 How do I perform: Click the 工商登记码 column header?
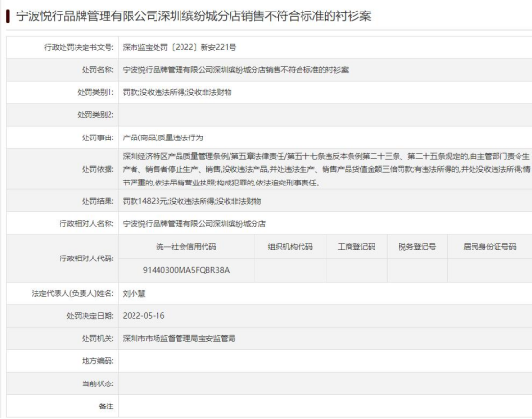[x=356, y=247]
